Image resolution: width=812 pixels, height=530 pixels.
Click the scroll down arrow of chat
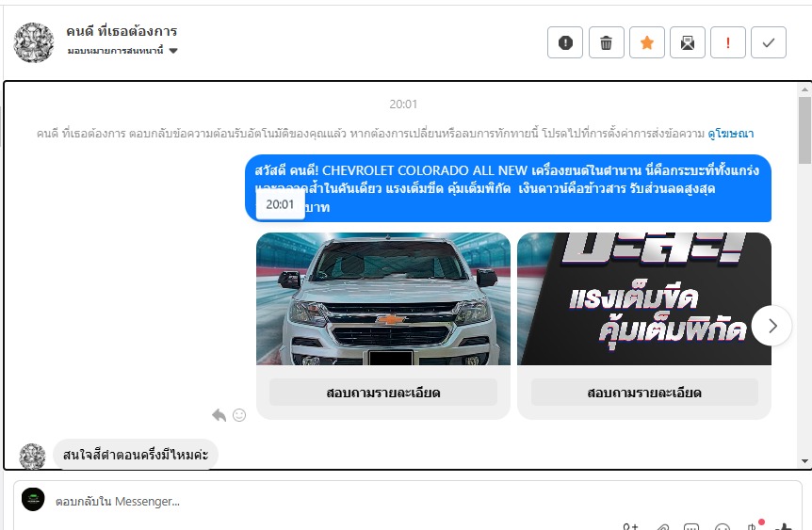(804, 460)
